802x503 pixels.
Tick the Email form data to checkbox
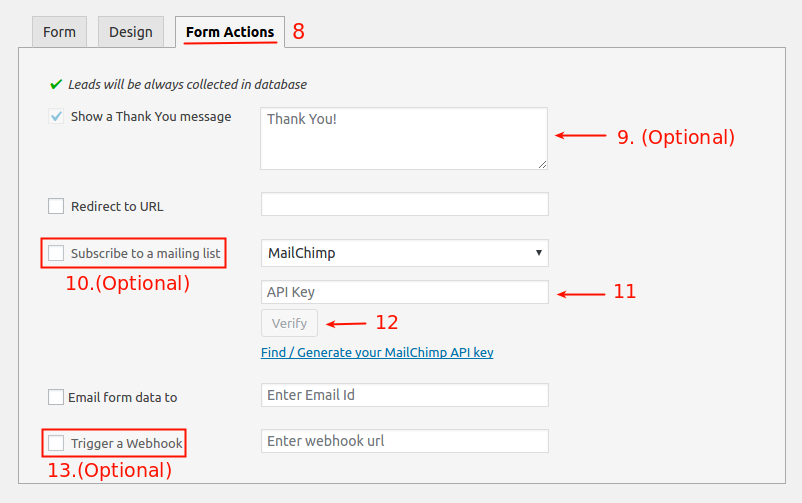pyautogui.click(x=56, y=397)
